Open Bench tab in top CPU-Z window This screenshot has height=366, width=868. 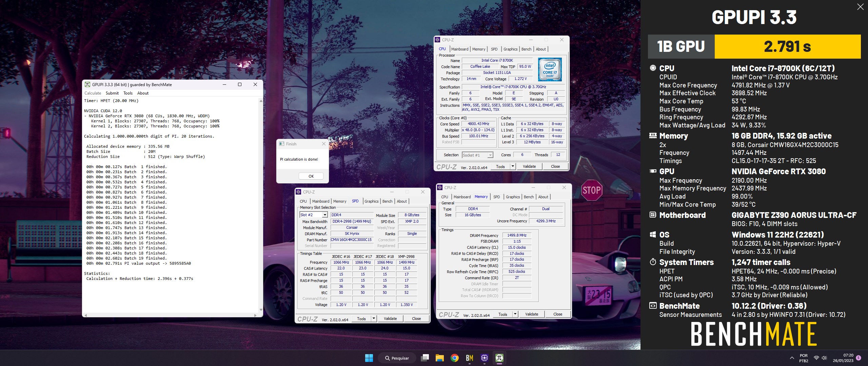(x=526, y=49)
